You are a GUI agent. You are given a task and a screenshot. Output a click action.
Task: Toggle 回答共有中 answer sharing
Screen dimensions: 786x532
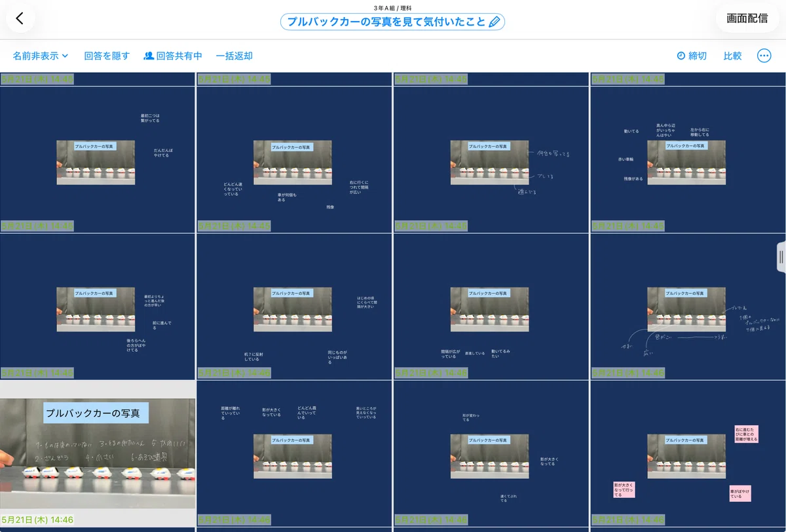coord(173,56)
